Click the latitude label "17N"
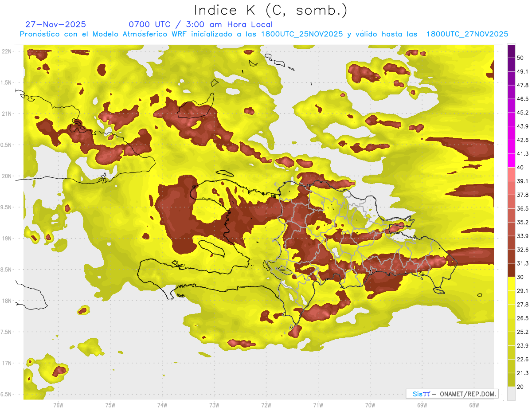Viewport: 532px width, 411px height. (x=7, y=363)
